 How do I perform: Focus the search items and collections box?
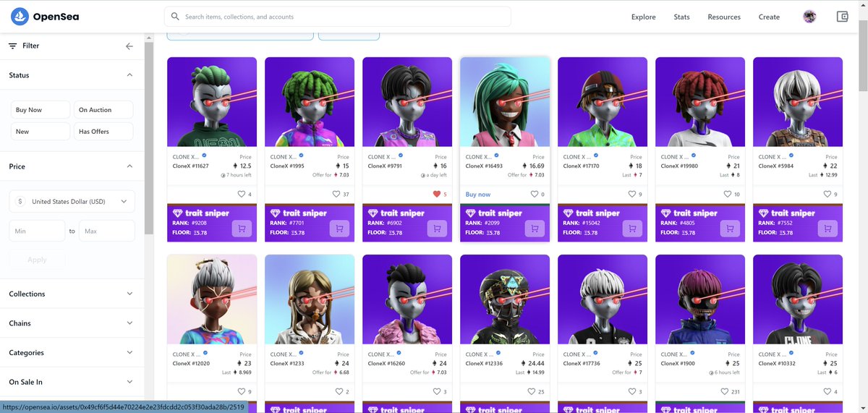[338, 17]
